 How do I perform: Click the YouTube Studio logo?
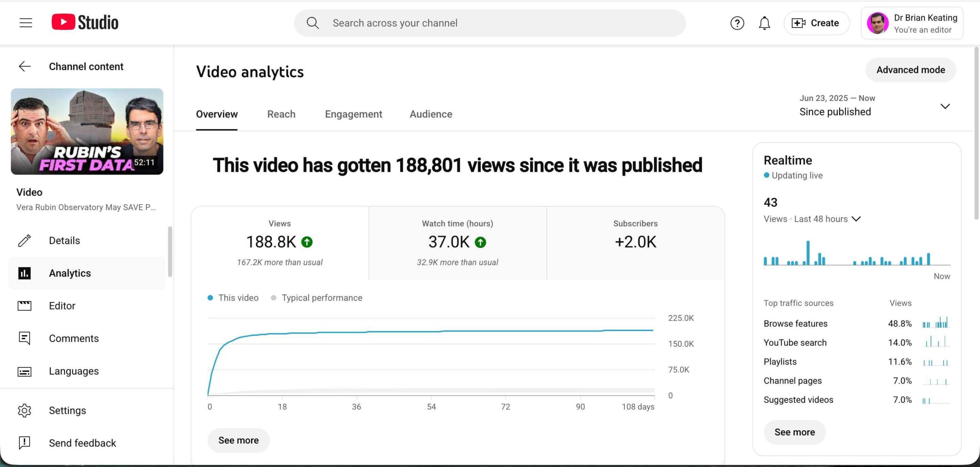pyautogui.click(x=85, y=22)
